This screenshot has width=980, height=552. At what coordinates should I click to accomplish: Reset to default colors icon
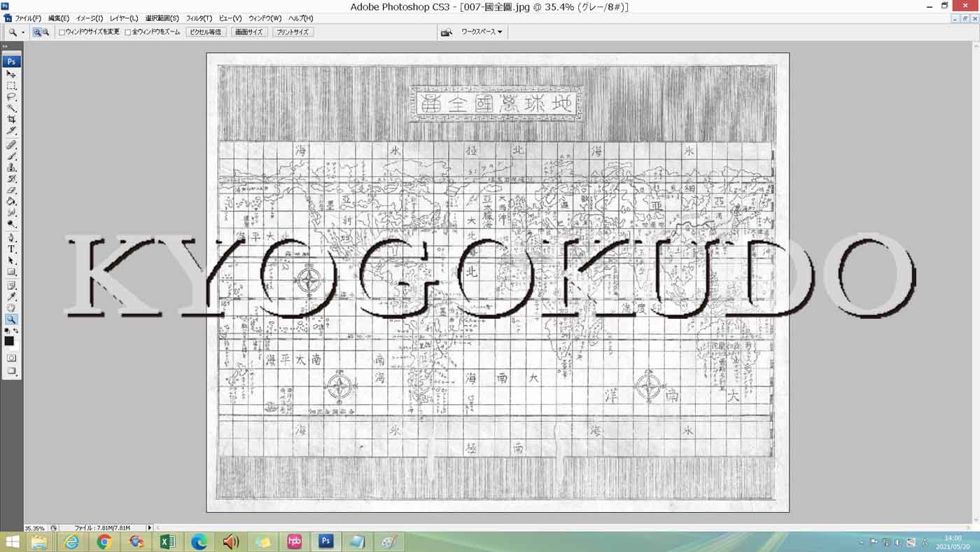coord(7,331)
